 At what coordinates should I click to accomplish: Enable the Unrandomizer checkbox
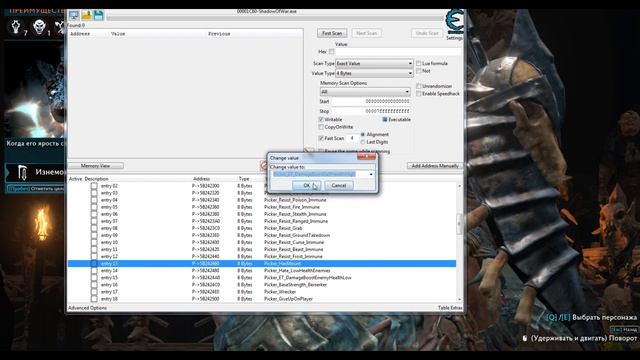[x=419, y=86]
